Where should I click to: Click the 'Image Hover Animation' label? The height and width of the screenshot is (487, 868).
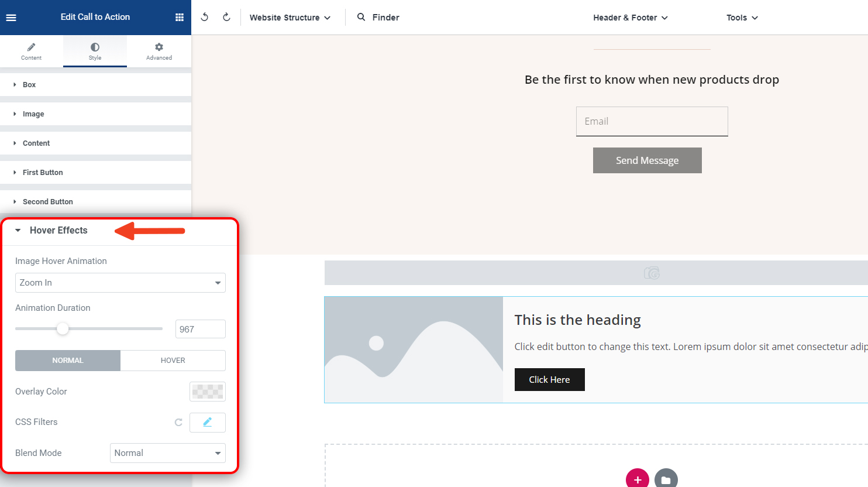(x=61, y=261)
